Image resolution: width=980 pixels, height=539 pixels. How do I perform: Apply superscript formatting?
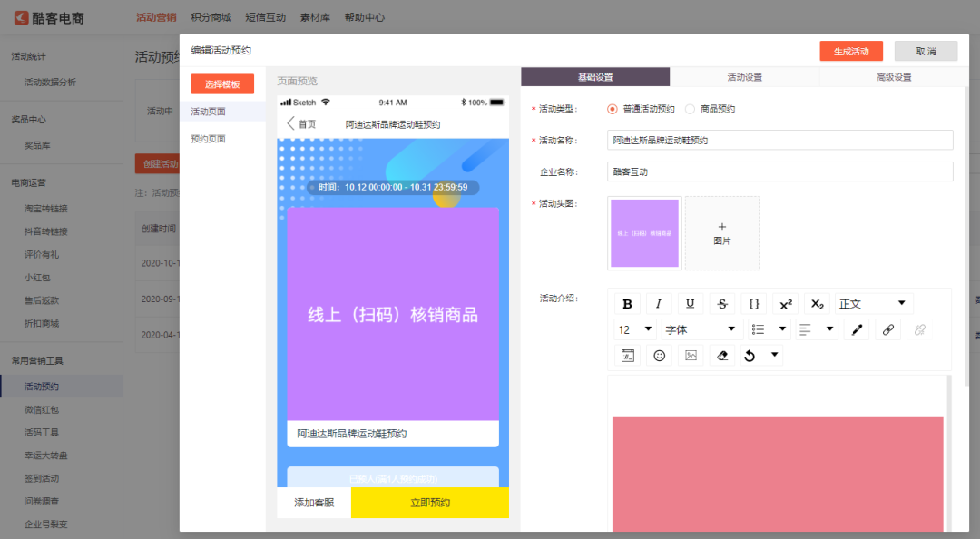pos(786,304)
